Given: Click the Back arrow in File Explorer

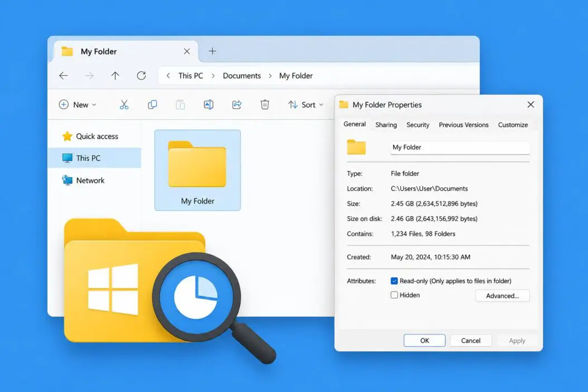Looking at the screenshot, I should pyautogui.click(x=64, y=76).
